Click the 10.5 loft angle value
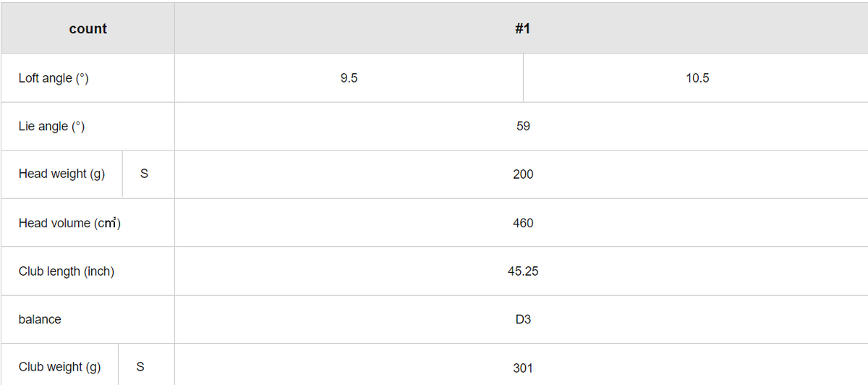The image size is (868, 385). click(x=697, y=78)
